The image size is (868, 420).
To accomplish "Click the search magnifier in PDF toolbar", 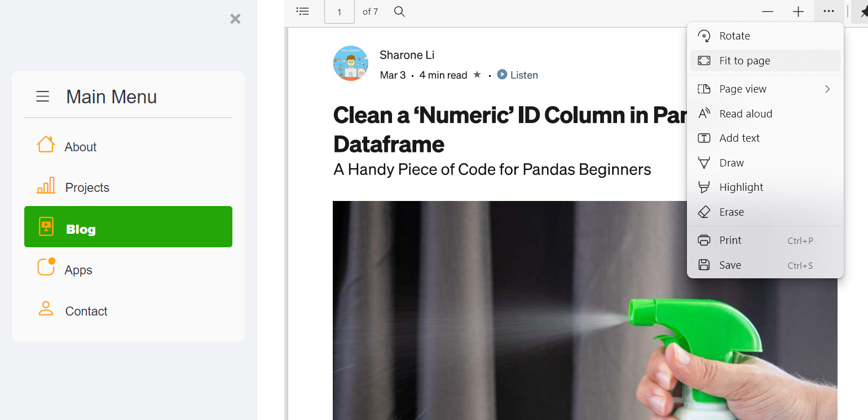I will point(399,11).
